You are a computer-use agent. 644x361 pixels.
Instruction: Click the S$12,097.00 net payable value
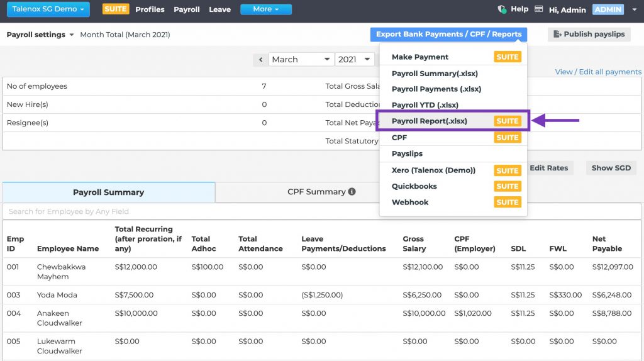coord(613,267)
